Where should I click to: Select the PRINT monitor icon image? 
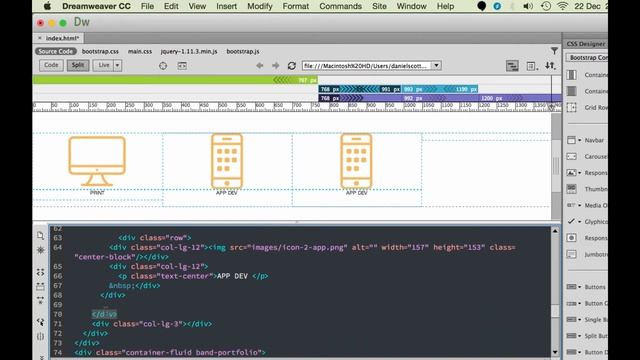(97, 161)
